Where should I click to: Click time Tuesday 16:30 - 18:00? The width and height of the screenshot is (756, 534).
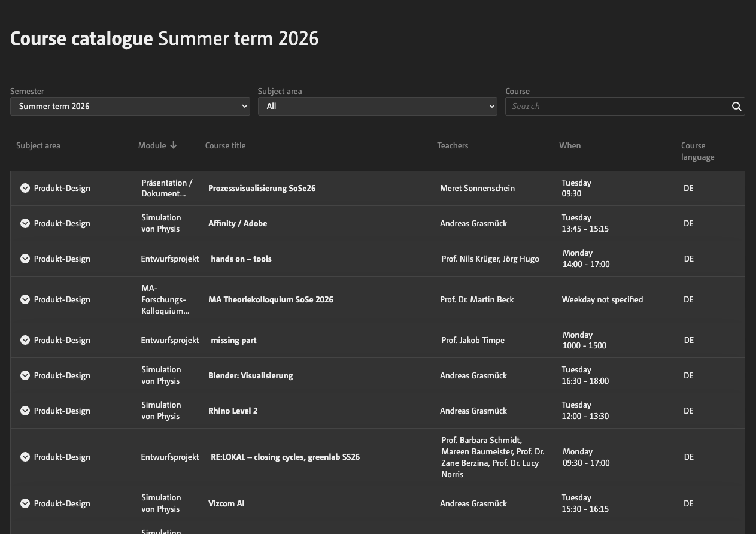click(585, 375)
